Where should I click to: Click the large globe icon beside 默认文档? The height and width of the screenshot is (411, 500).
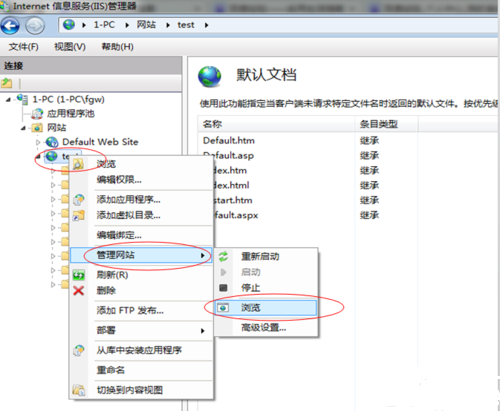(x=209, y=76)
